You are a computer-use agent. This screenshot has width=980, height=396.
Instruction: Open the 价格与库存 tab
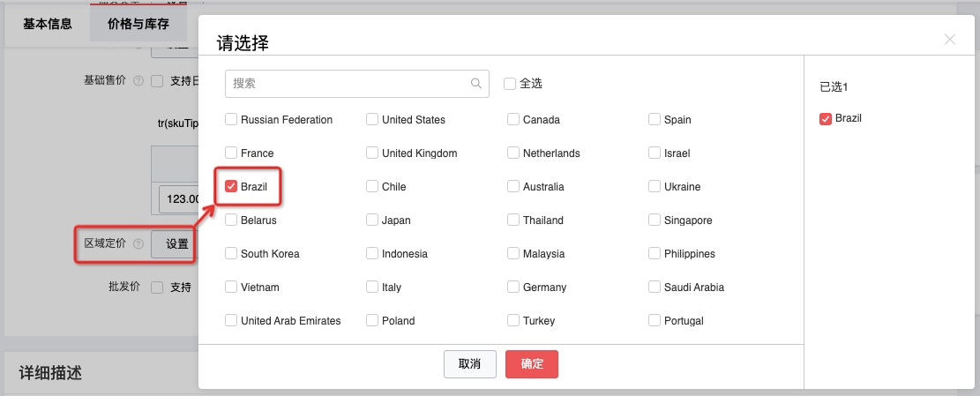(138, 24)
